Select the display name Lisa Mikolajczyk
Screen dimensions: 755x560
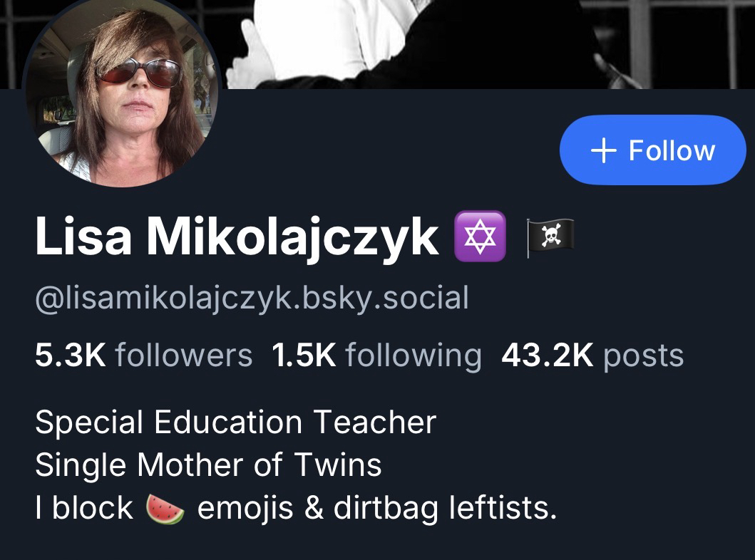(x=237, y=237)
